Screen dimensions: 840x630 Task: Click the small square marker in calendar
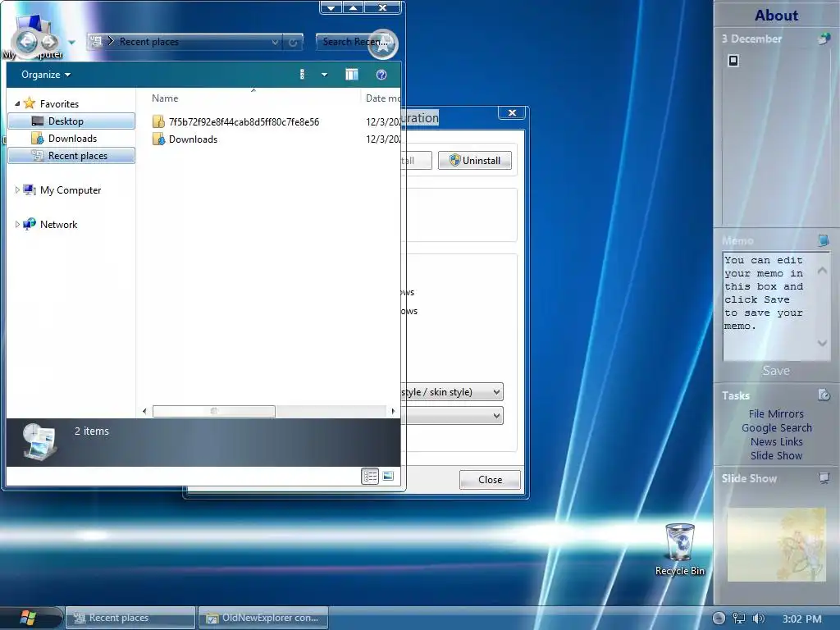point(733,61)
